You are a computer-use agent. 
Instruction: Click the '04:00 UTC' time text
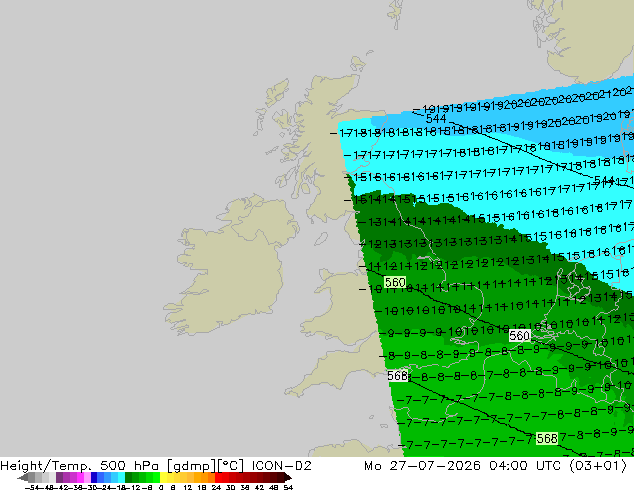pos(525,466)
